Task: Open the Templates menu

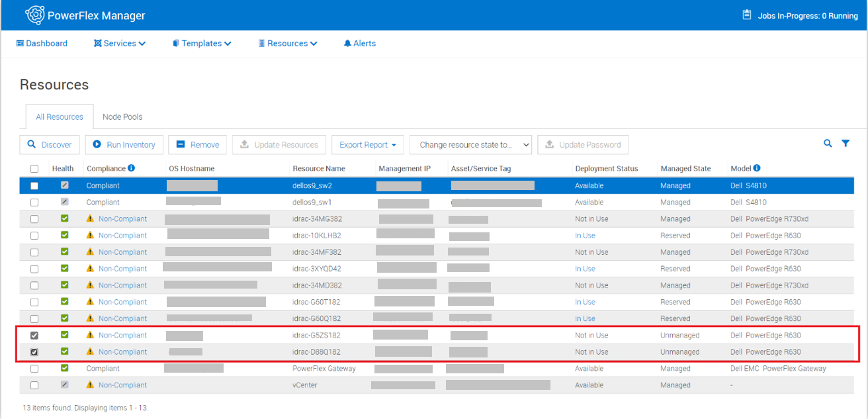Action: pyautogui.click(x=201, y=43)
